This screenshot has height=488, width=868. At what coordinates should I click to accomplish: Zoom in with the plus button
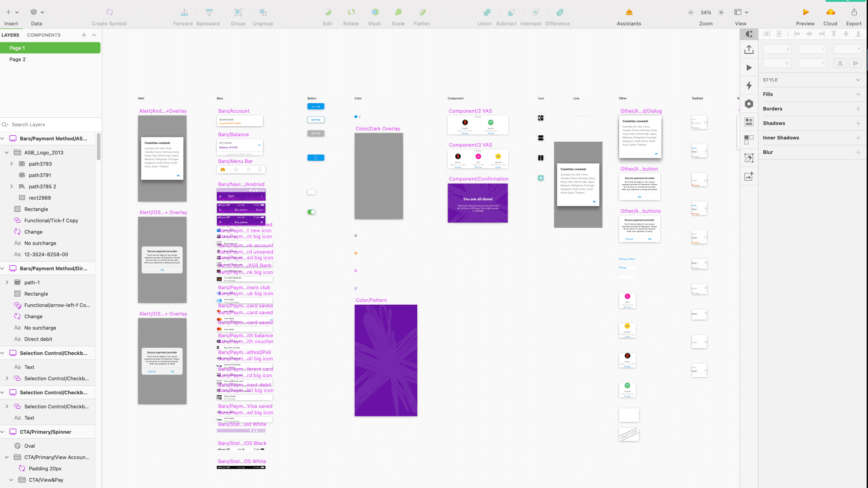(721, 13)
